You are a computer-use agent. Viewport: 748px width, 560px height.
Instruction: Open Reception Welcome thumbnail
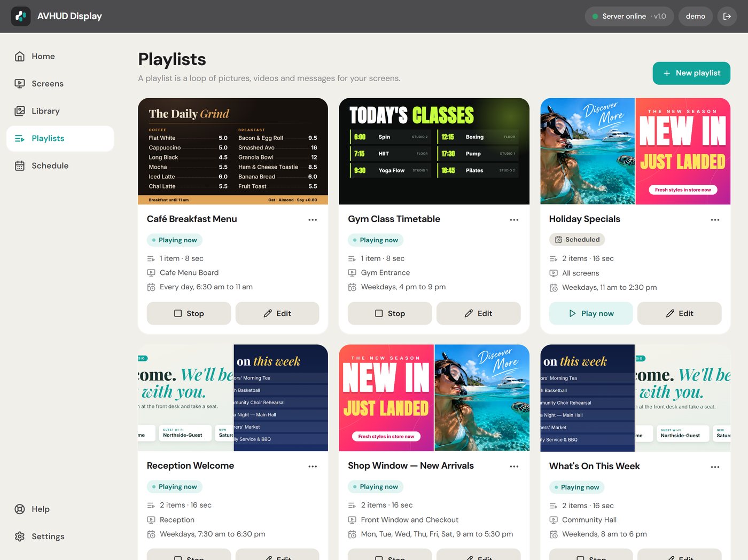(x=233, y=398)
